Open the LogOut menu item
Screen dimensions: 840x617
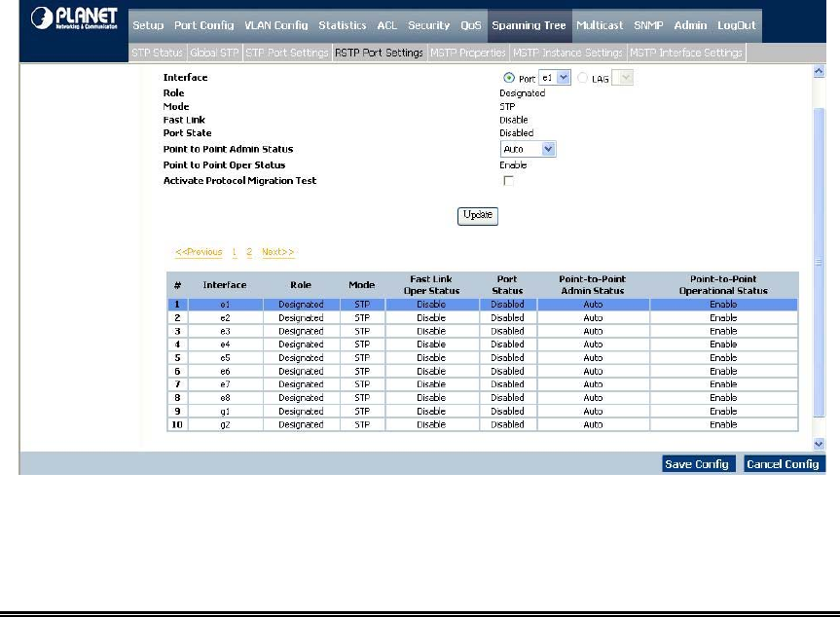(x=736, y=25)
